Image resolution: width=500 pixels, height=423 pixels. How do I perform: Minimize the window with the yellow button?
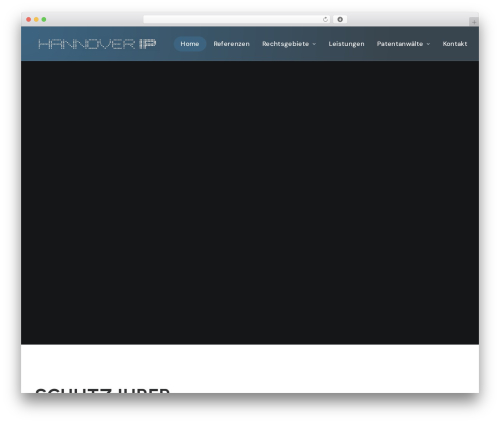coord(36,19)
